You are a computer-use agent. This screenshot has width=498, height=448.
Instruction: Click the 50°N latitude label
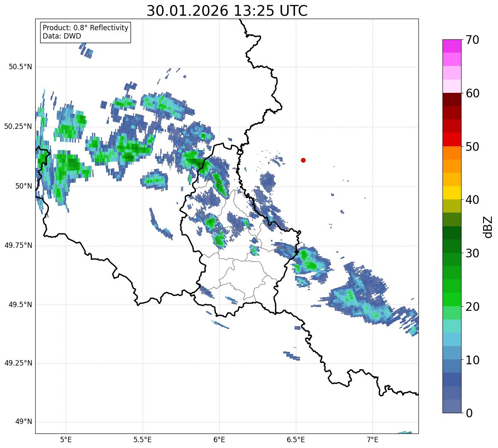pyautogui.click(x=24, y=186)
